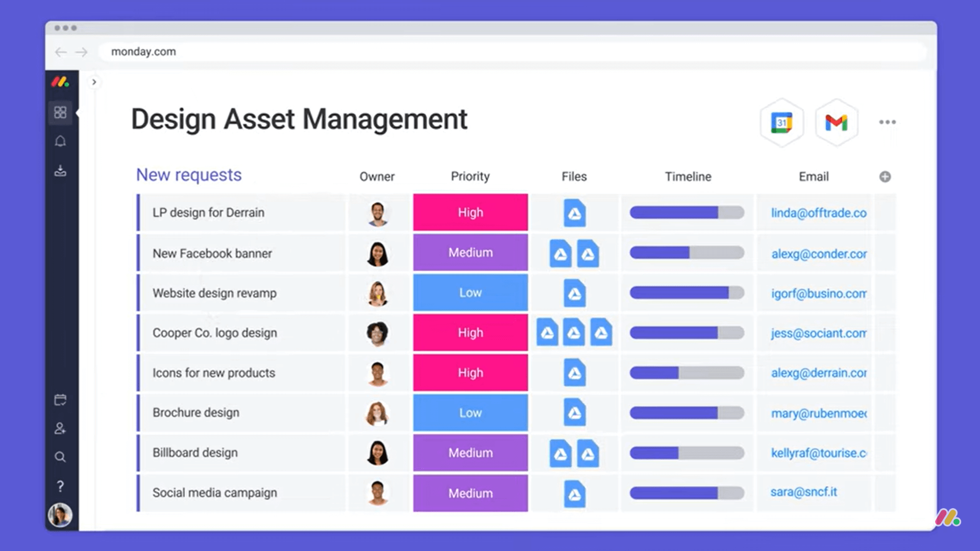
Task: Open the Drive file on LP design row
Action: point(574,213)
